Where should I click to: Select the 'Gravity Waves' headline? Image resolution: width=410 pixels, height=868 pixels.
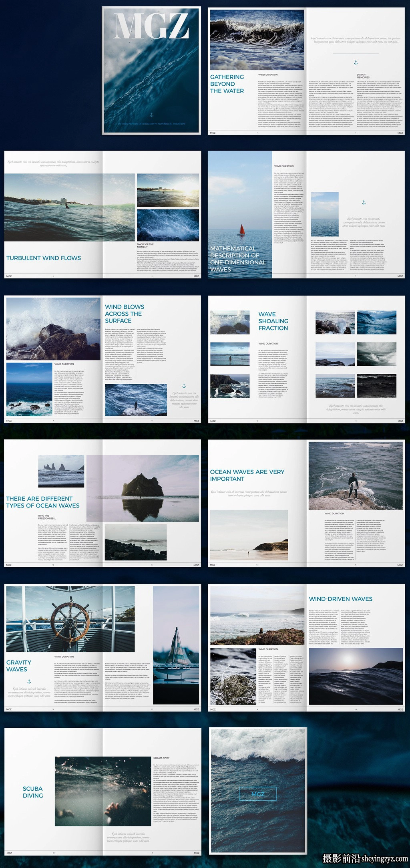pyautogui.click(x=19, y=666)
